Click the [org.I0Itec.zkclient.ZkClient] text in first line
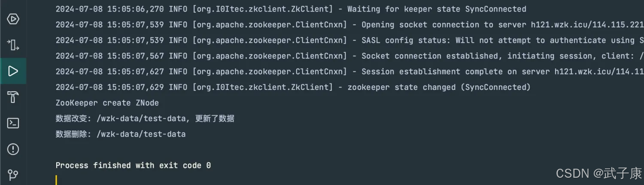644x185 pixels. 263,9
